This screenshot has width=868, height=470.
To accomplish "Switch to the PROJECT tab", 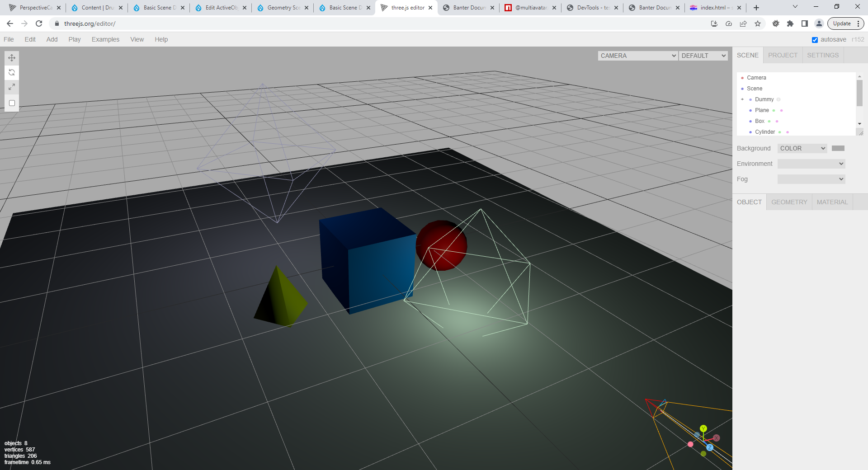I will 783,55.
